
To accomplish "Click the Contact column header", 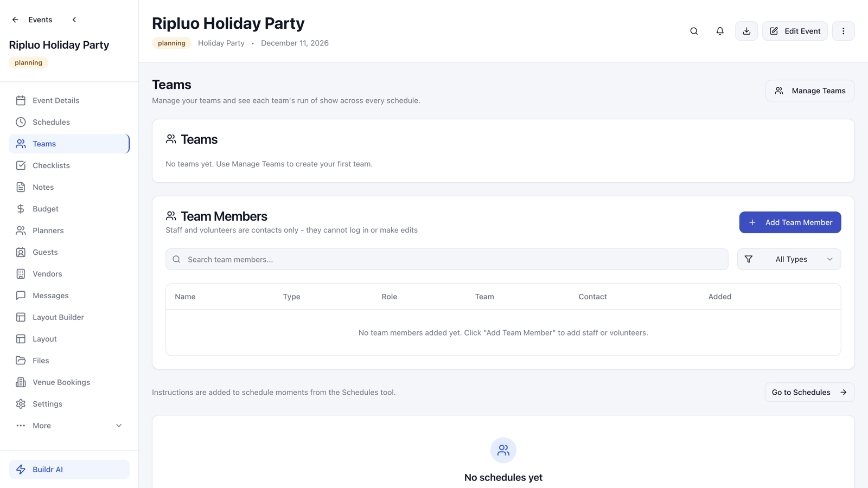I will [x=592, y=297].
